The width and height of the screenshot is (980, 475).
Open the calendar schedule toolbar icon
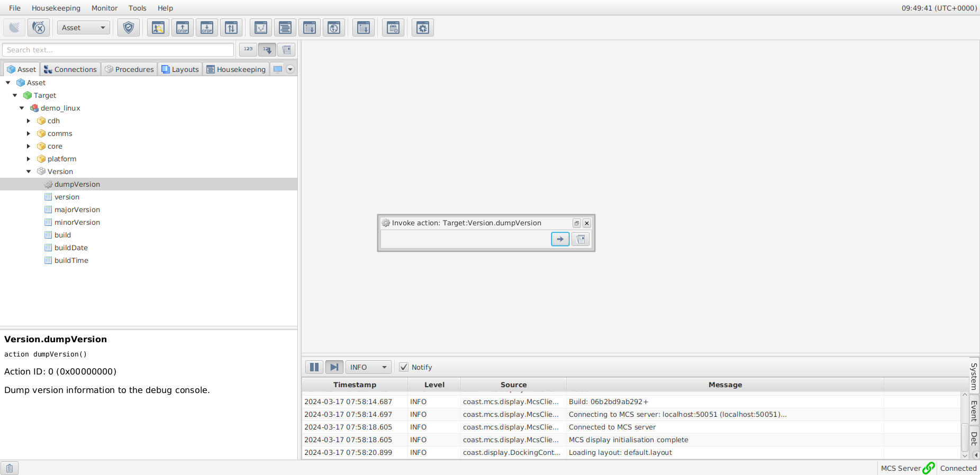pos(393,28)
